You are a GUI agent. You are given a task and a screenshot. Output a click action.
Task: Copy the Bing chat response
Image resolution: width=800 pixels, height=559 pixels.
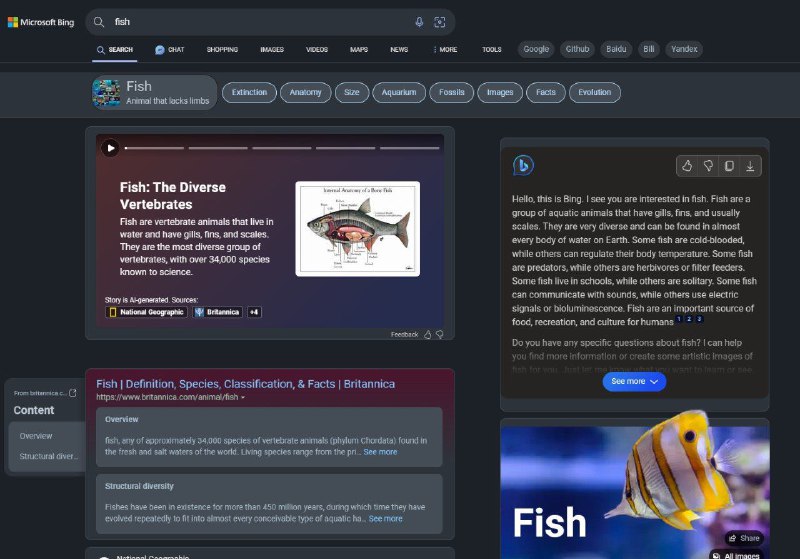[x=729, y=166]
